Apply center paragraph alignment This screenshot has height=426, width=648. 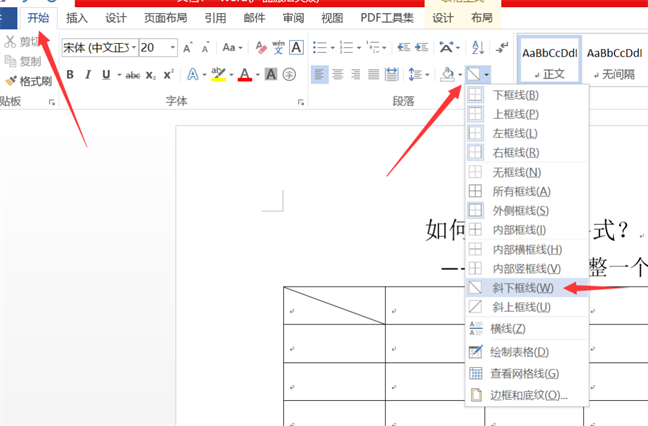(337, 74)
